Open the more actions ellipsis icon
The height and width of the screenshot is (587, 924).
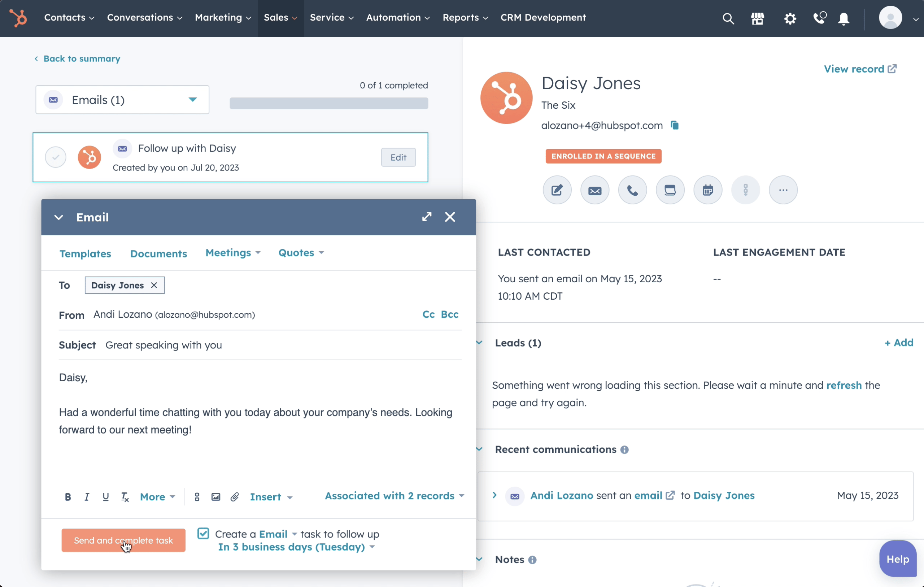pyautogui.click(x=783, y=190)
